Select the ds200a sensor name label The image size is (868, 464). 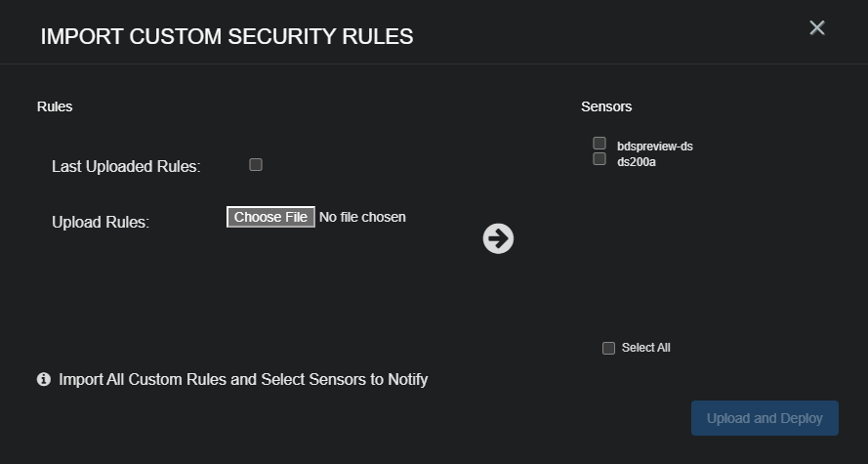click(x=637, y=162)
